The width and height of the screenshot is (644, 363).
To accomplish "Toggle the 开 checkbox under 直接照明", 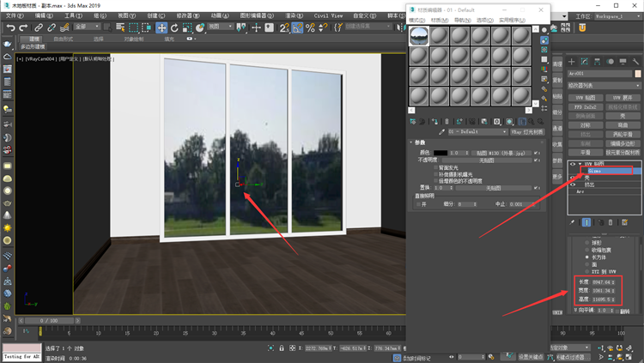I will 418,204.
